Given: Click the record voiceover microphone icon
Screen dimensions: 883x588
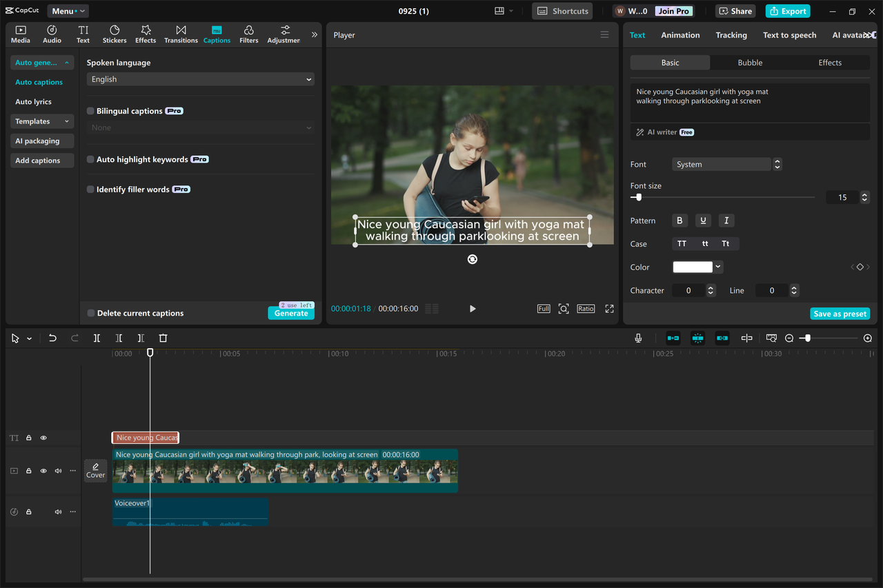Looking at the screenshot, I should click(x=638, y=338).
